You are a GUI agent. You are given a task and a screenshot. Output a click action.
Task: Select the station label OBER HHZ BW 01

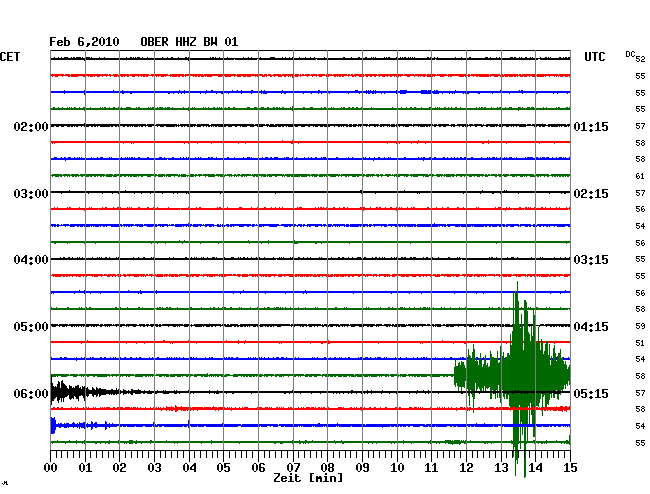[x=189, y=42]
